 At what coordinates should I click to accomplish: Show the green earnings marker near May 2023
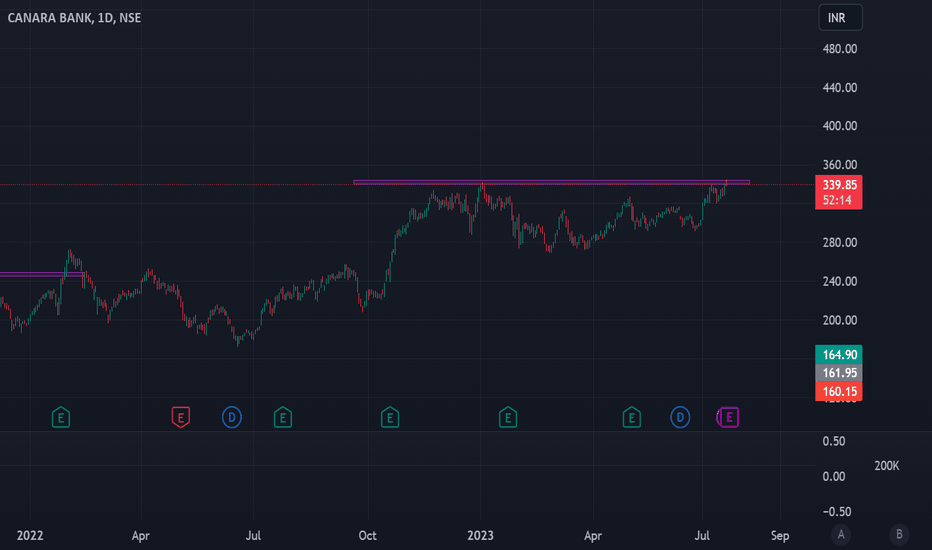tap(631, 417)
